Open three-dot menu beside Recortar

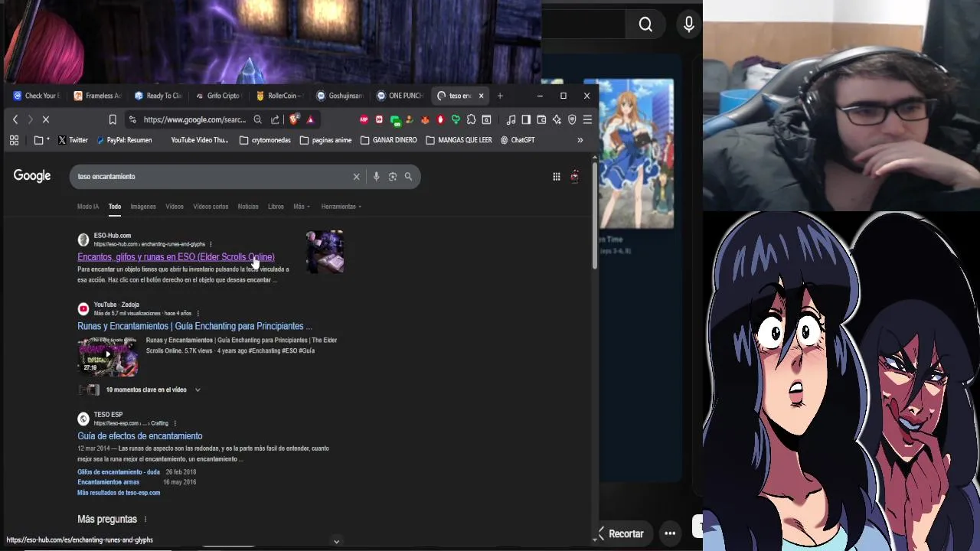670,533
